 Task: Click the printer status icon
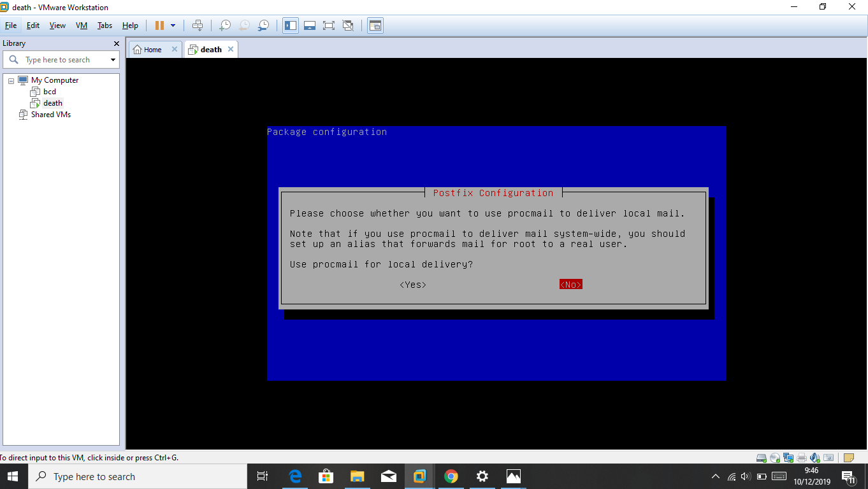pyautogui.click(x=802, y=458)
